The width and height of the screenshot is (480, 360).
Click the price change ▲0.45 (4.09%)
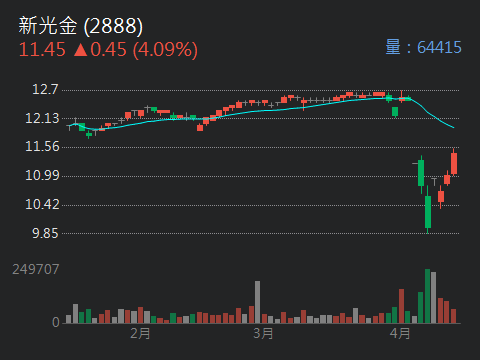pos(135,50)
